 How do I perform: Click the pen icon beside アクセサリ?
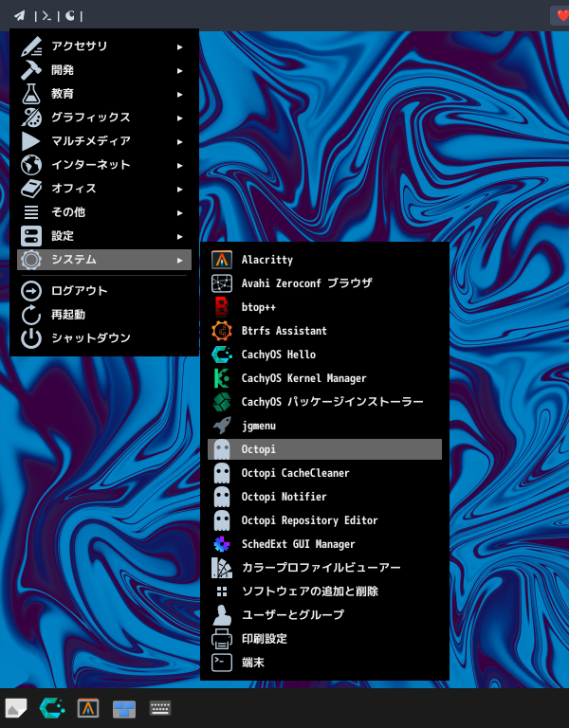31,46
